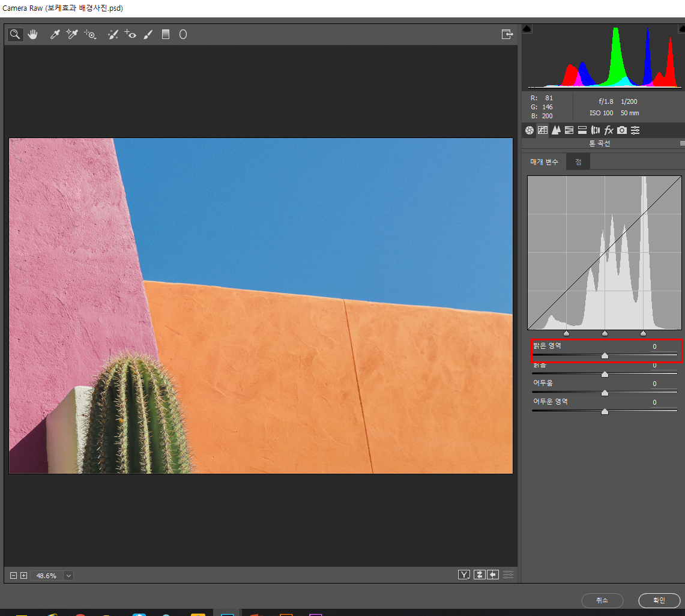This screenshot has height=616, width=685.
Task: Click the 1/200 shutter speed readout
Action: click(x=629, y=101)
